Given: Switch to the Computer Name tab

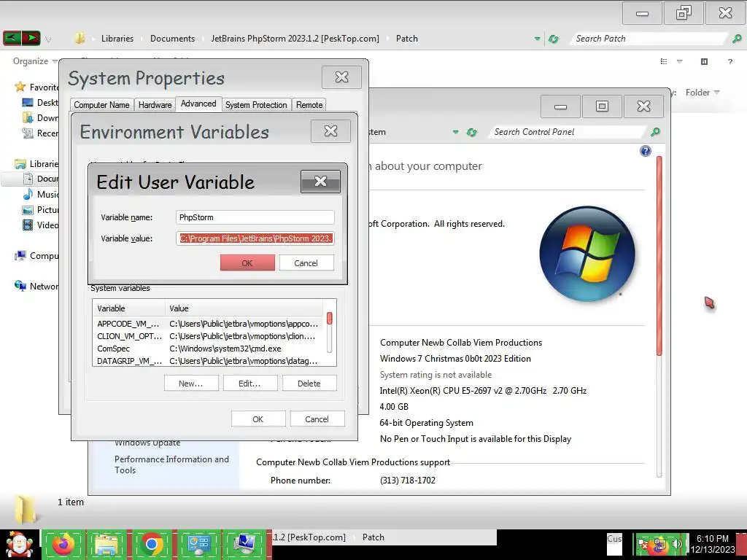Looking at the screenshot, I should 101,105.
